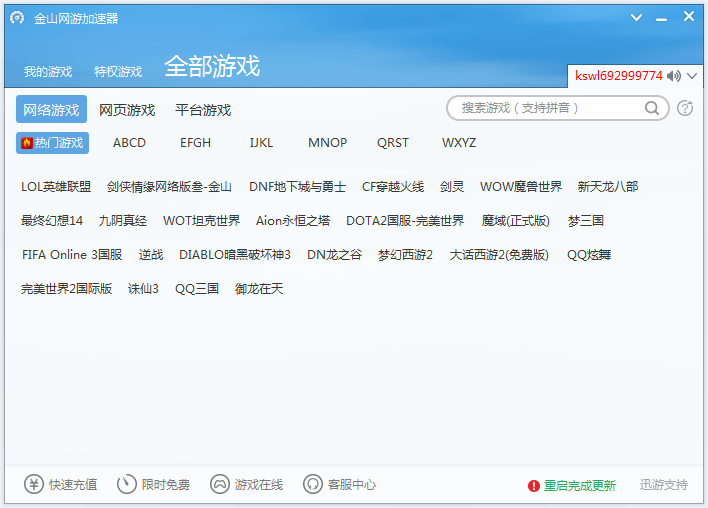The height and width of the screenshot is (508, 708).
Task: Switch to 特权游戏 tab
Action: [x=118, y=72]
